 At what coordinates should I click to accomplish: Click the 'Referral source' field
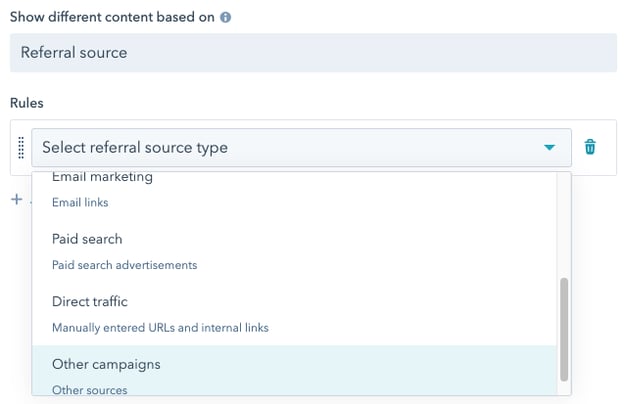click(313, 52)
